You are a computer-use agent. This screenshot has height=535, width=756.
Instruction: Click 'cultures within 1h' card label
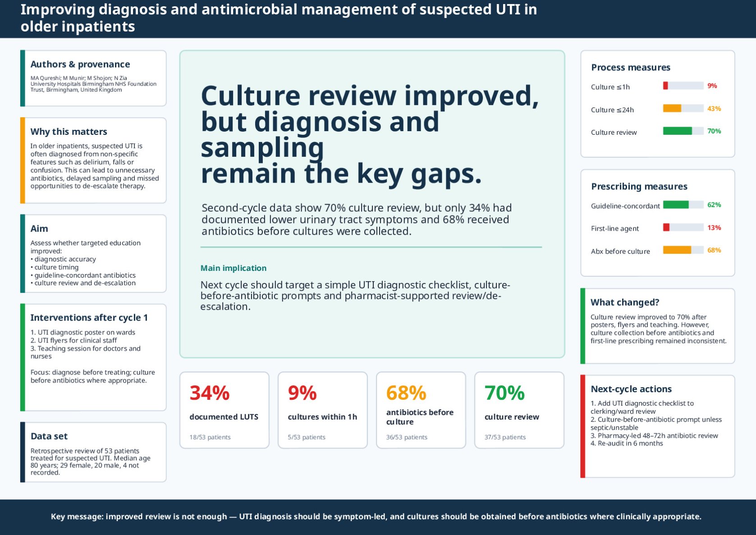pos(322,417)
